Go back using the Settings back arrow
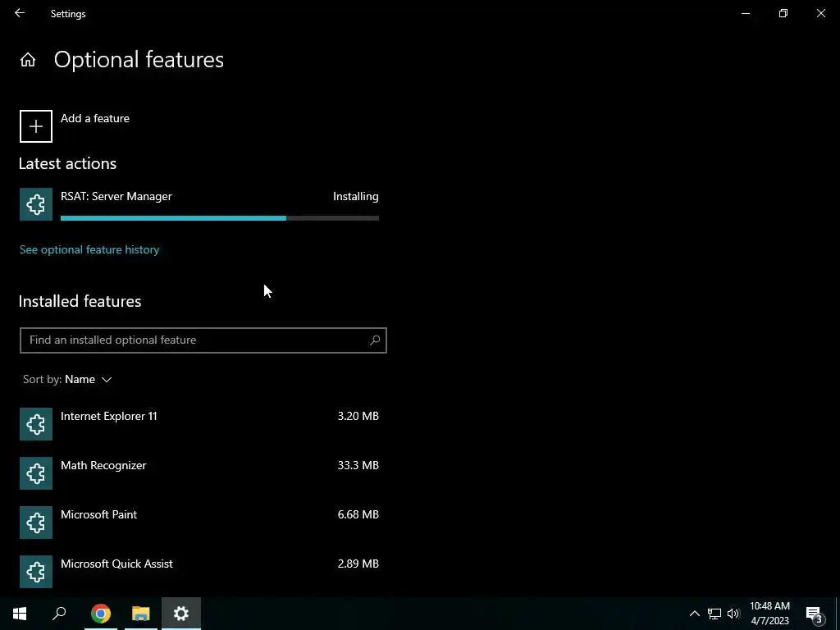840x630 pixels. pyautogui.click(x=20, y=13)
